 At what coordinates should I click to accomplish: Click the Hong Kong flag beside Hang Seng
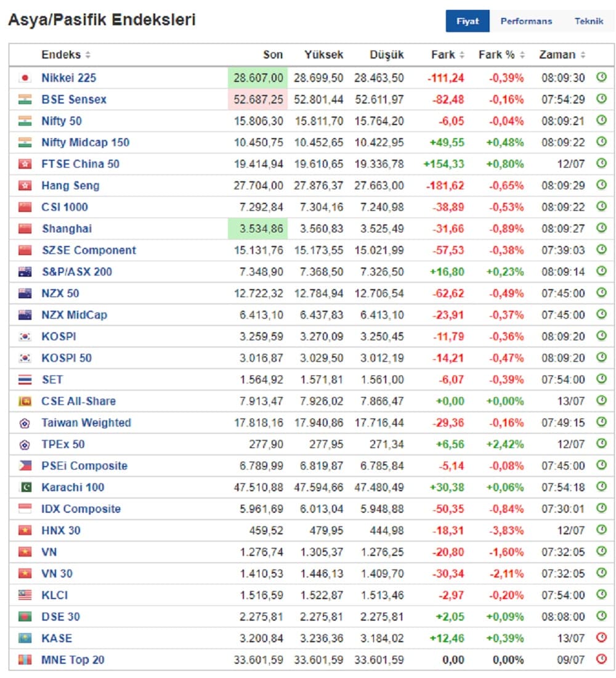pos(25,186)
